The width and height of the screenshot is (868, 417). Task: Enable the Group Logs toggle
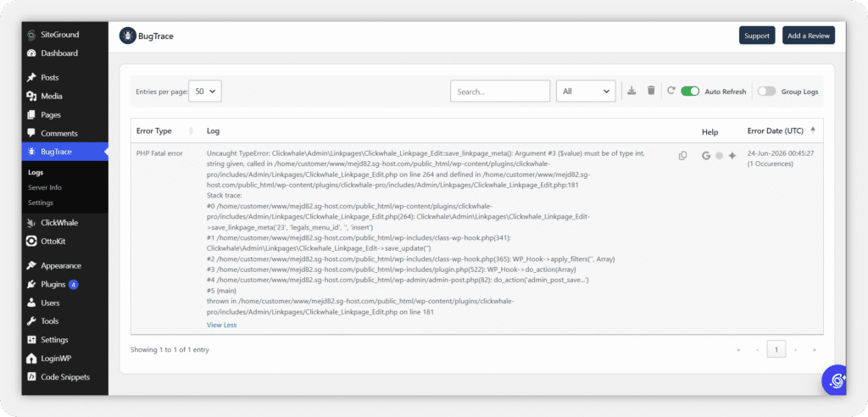click(x=766, y=92)
